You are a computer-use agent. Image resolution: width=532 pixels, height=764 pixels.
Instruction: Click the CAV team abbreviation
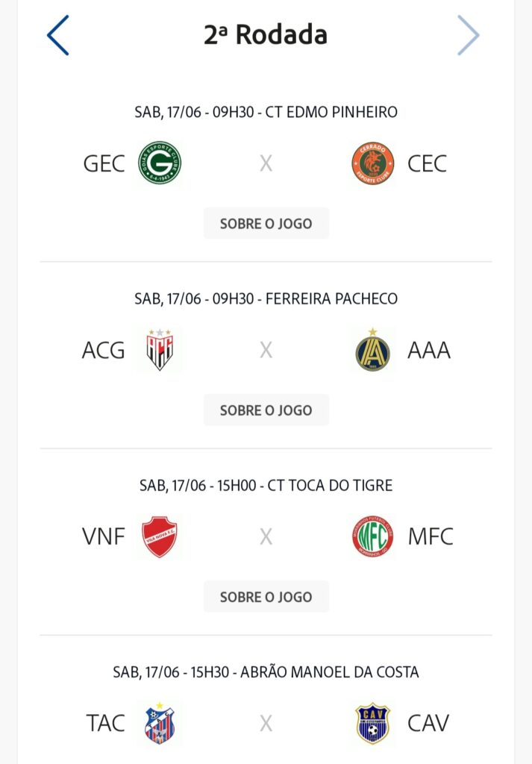(x=428, y=723)
